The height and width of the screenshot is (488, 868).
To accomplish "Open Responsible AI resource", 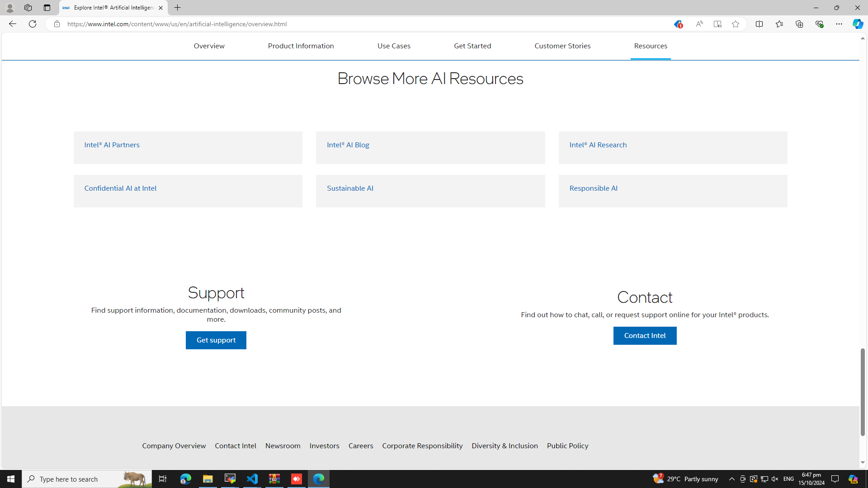I will tap(593, 188).
